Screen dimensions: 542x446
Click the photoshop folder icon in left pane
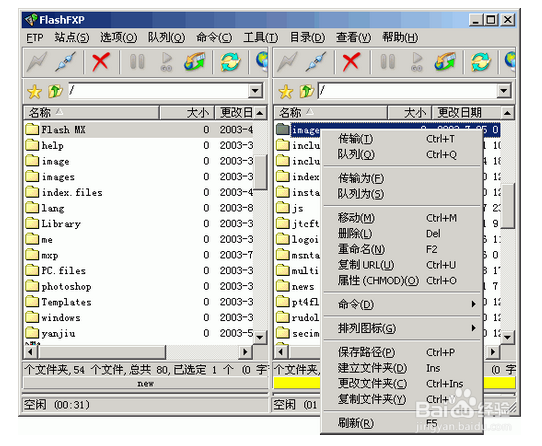click(x=32, y=286)
